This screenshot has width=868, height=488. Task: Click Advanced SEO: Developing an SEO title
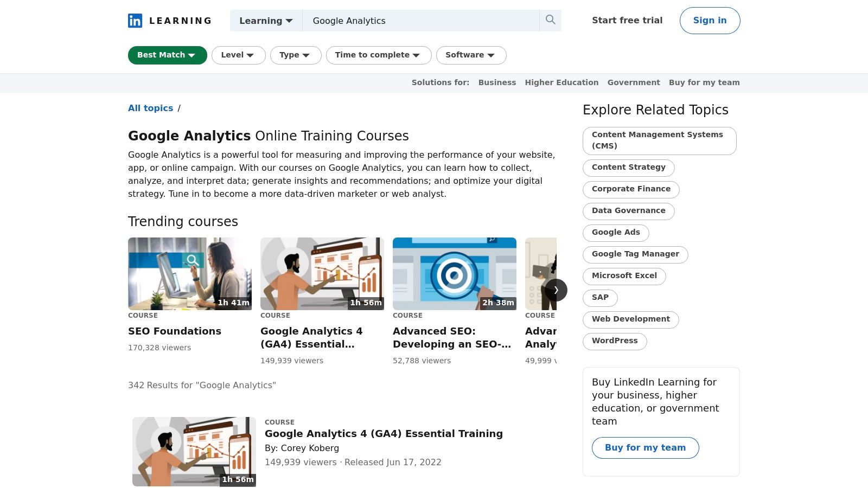click(x=452, y=338)
